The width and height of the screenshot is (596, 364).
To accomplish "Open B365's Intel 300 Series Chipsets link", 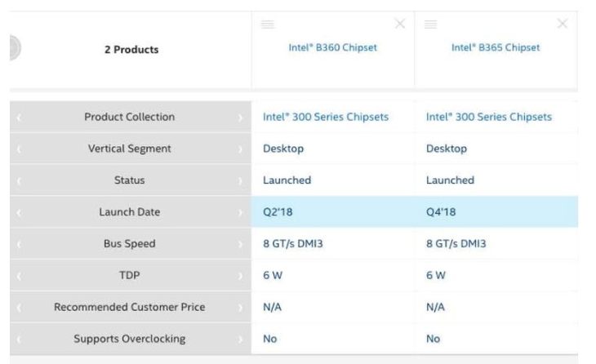I will pyautogui.click(x=489, y=117).
